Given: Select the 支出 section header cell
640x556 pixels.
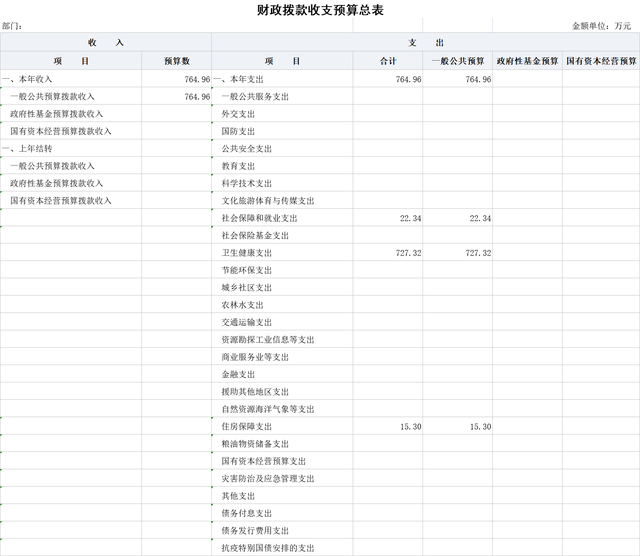Looking at the screenshot, I should 426,43.
